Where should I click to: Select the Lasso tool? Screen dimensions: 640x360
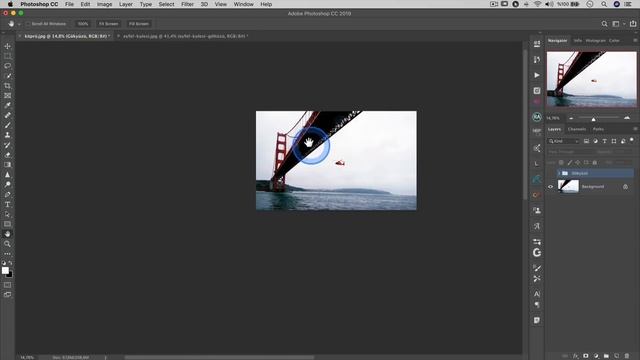pos(7,66)
